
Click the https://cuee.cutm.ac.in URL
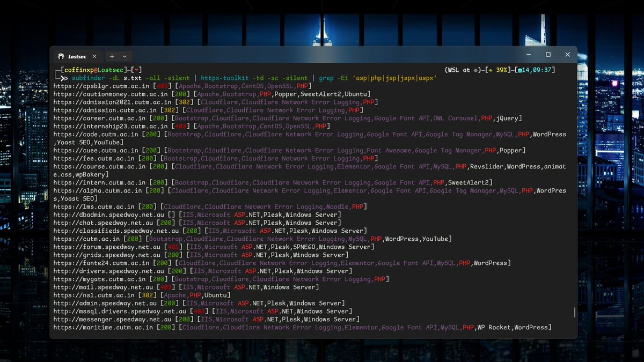tap(96, 151)
